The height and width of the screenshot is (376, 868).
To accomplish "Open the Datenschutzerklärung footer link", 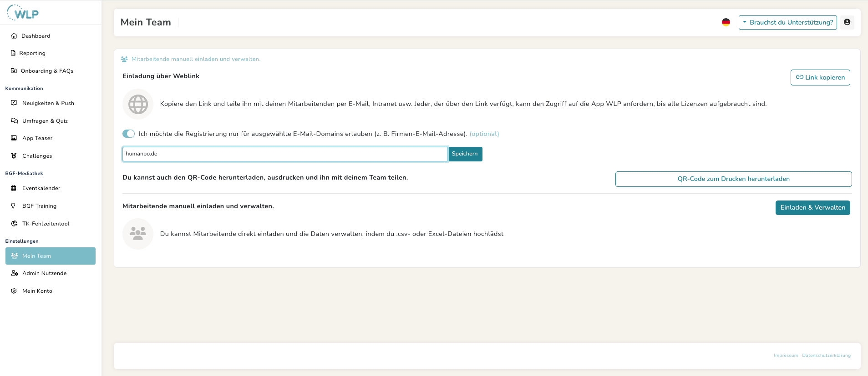I will (x=826, y=356).
